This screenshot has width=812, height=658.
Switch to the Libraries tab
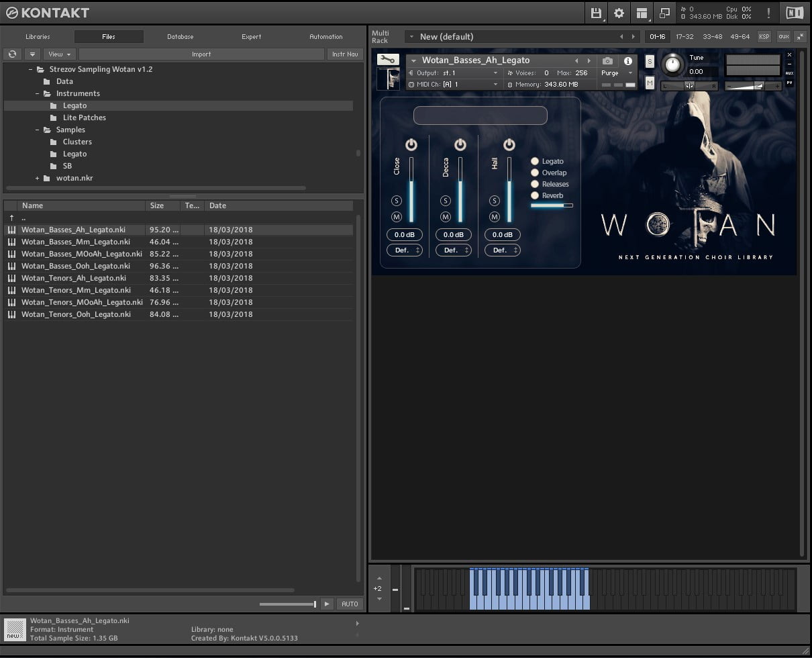[x=38, y=36]
